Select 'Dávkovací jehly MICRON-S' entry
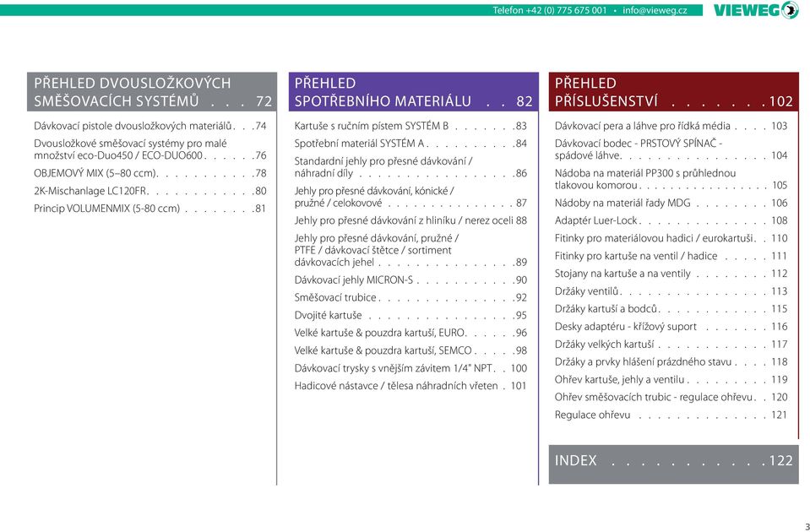Image resolution: width=810 pixels, height=532 pixels. pos(410,280)
